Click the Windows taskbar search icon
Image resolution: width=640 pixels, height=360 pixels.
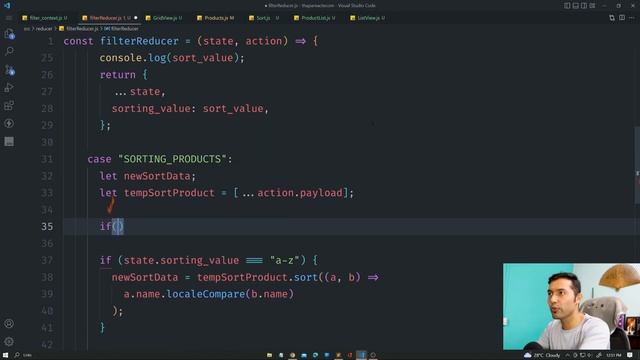17,355
